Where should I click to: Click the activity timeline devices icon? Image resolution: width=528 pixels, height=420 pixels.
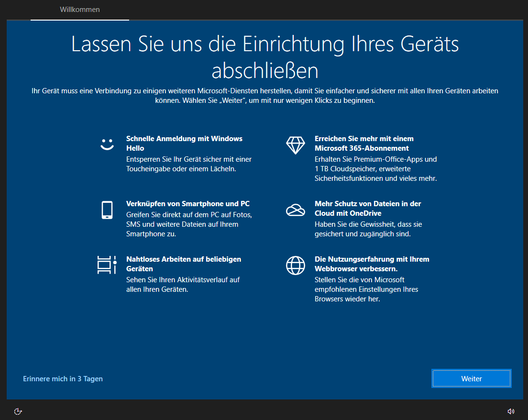click(x=107, y=265)
